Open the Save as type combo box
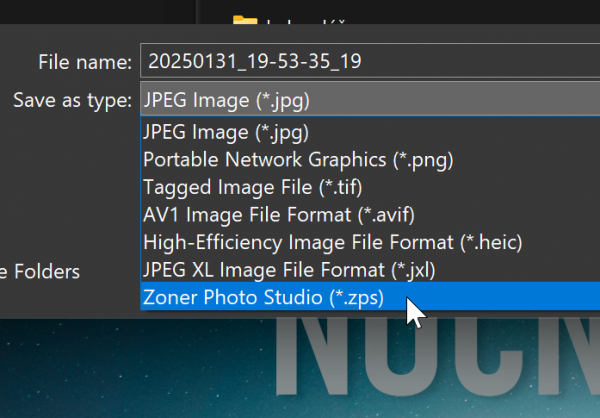The width and height of the screenshot is (600, 418). (x=370, y=99)
